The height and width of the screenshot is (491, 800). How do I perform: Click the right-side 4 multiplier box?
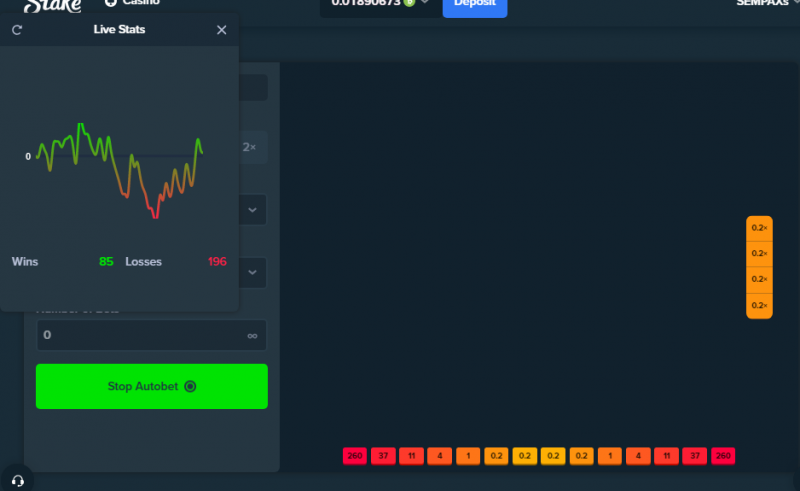point(638,456)
